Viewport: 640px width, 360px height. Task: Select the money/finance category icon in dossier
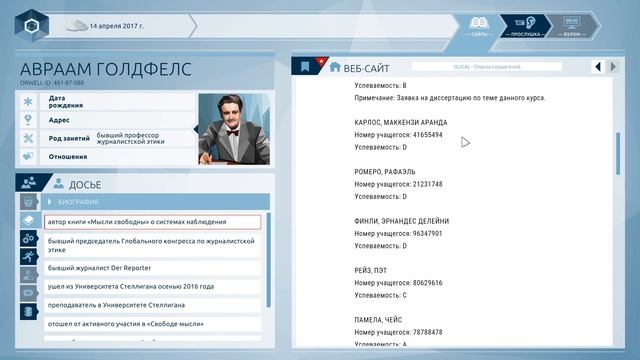coord(28,275)
